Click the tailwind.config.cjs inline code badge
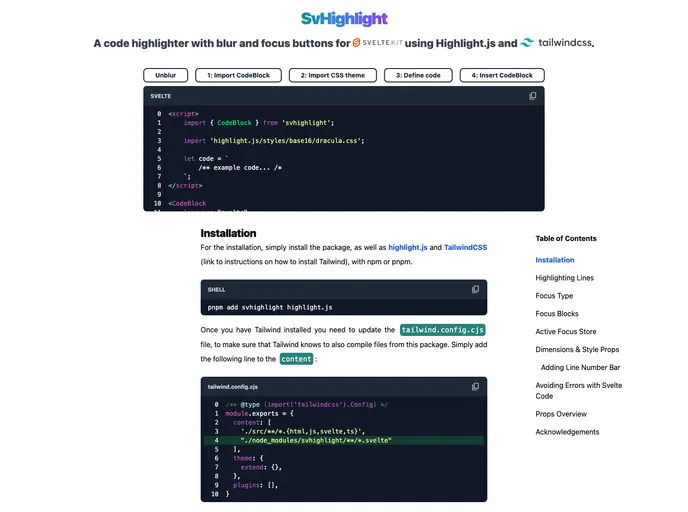Viewport: 688px width, 512px height. [442, 330]
